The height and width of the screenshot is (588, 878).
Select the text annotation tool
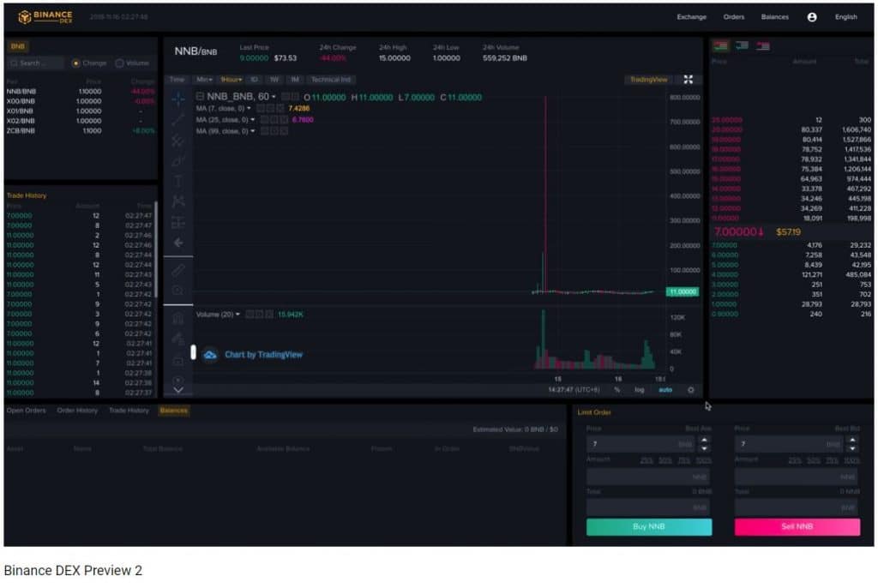178,181
